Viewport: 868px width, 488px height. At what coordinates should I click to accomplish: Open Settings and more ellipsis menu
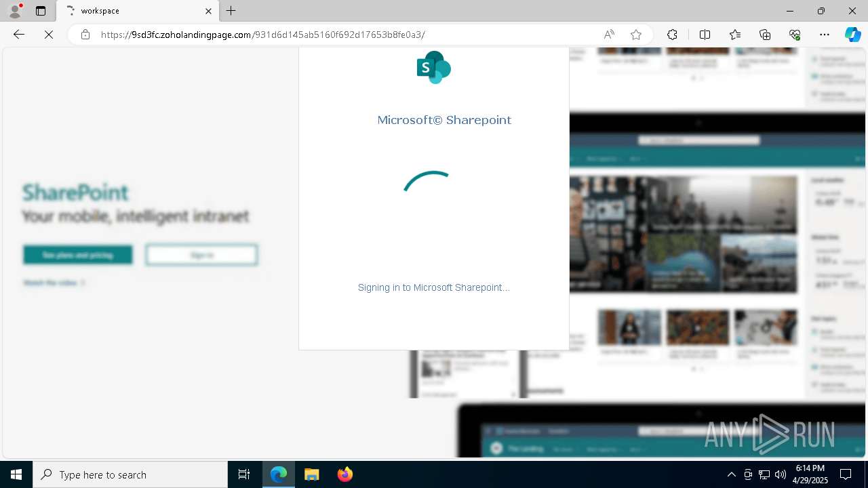pos(825,35)
